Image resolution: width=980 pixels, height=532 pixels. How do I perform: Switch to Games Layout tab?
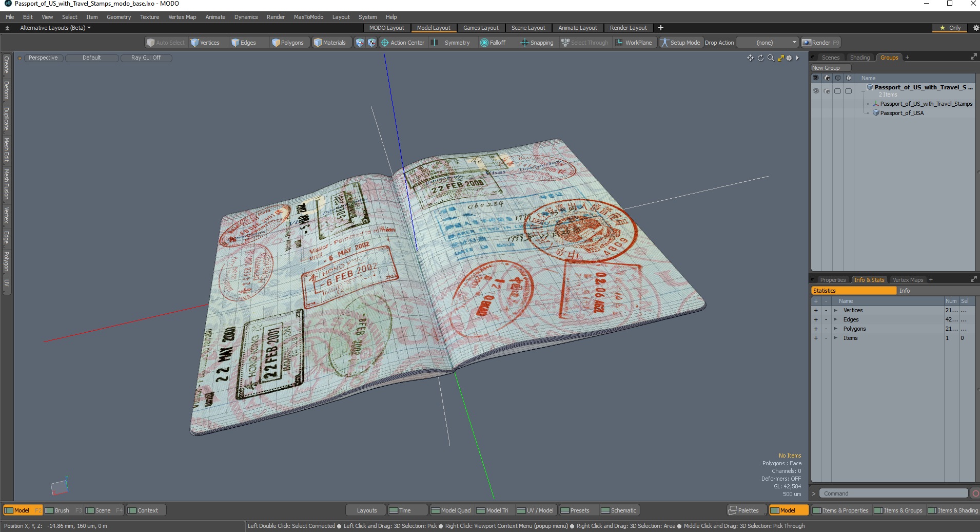[481, 28]
